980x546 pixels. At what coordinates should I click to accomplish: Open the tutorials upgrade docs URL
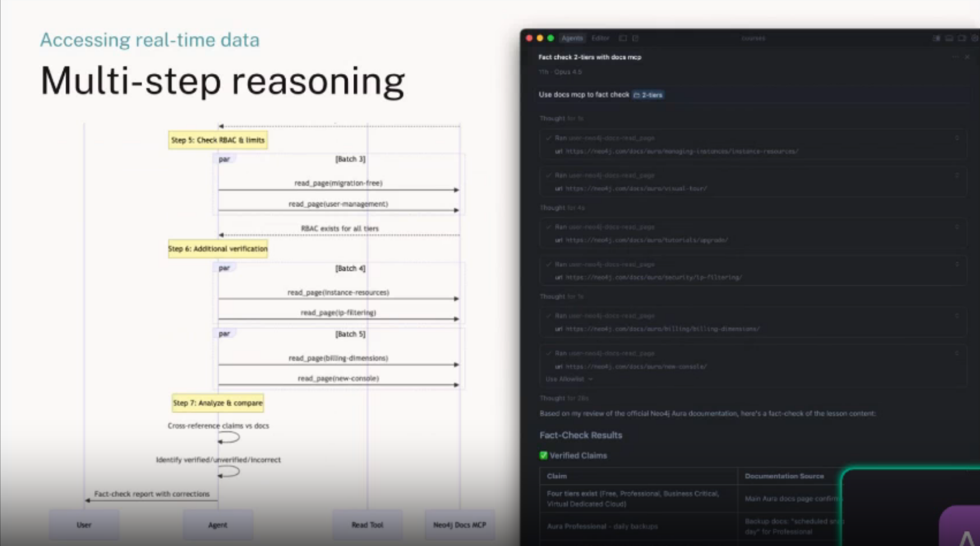647,240
